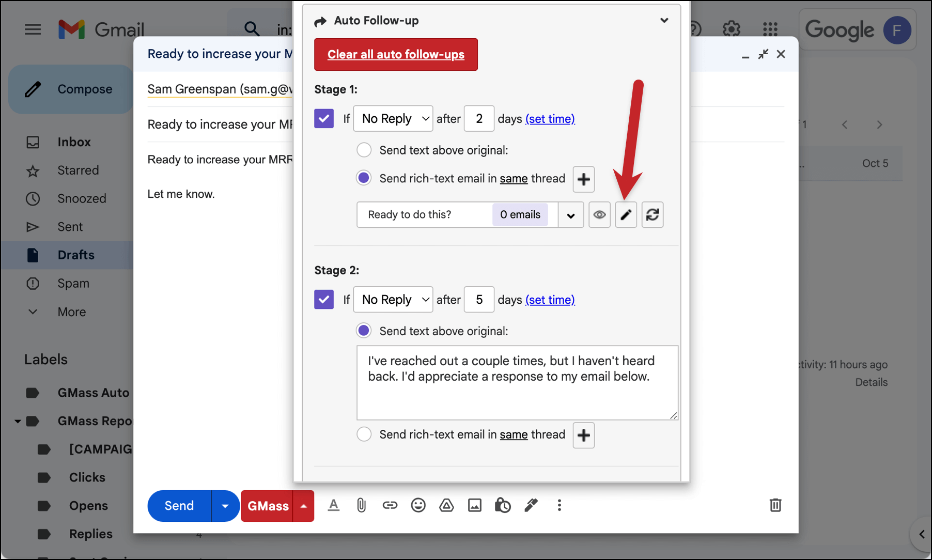Insert an emoji in the email
This screenshot has width=932, height=560.
click(418, 505)
